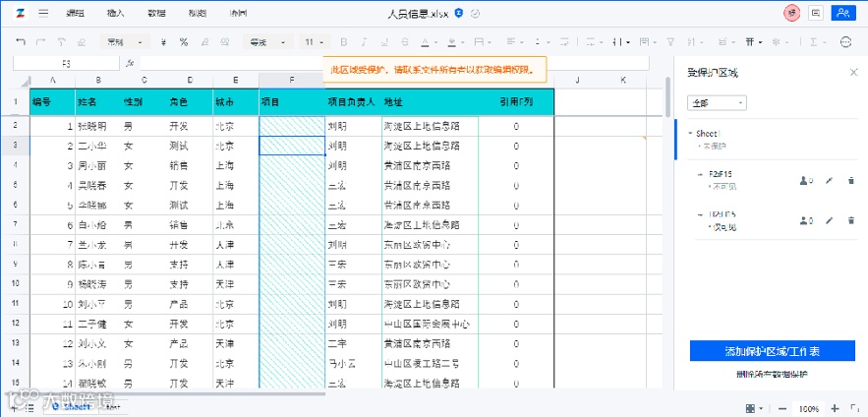
Task: Open the font size dropdown
Action: tap(315, 42)
